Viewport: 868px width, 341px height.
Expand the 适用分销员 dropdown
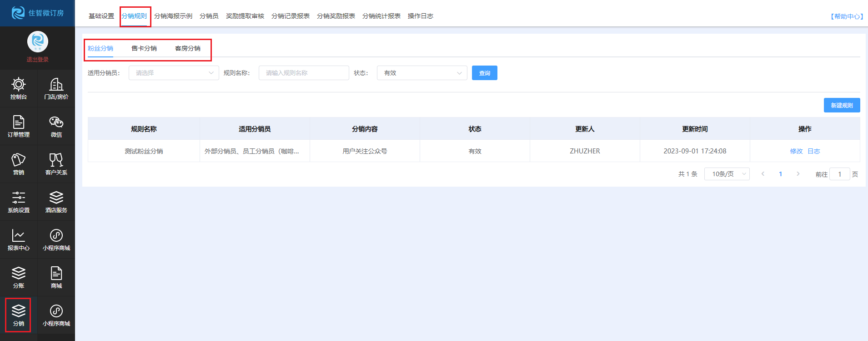174,73
